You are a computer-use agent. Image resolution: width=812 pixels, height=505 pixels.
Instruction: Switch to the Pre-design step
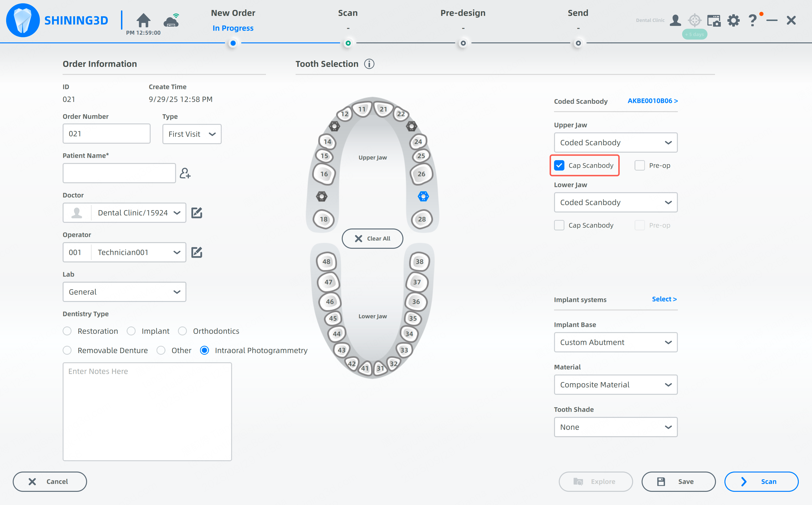tap(462, 13)
